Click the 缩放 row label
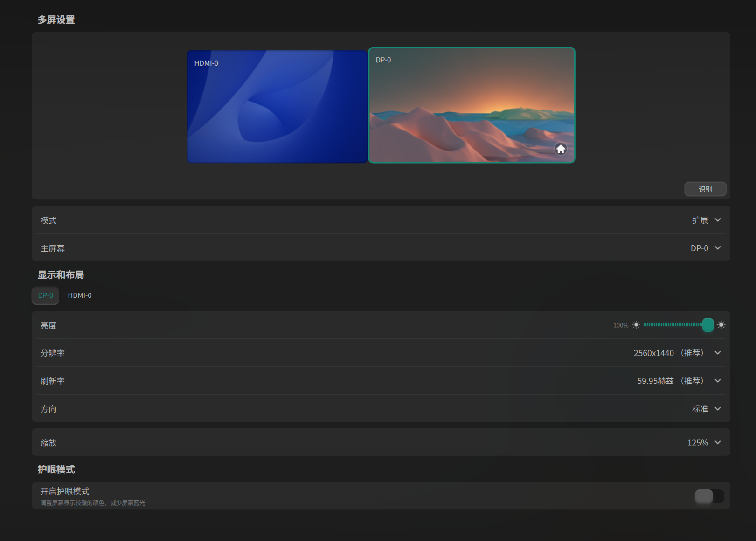Image resolution: width=756 pixels, height=541 pixels. pyautogui.click(x=49, y=443)
